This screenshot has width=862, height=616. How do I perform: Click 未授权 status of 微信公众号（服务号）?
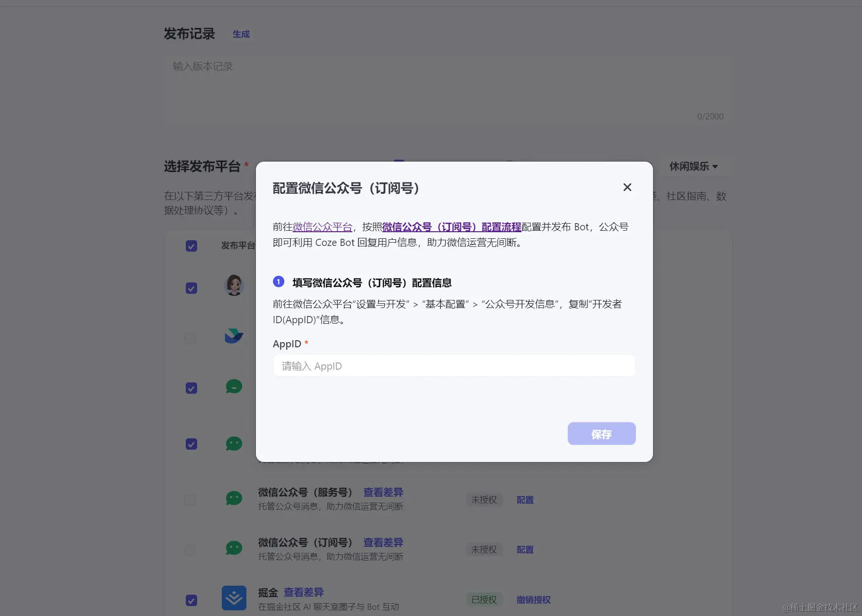[x=484, y=500]
